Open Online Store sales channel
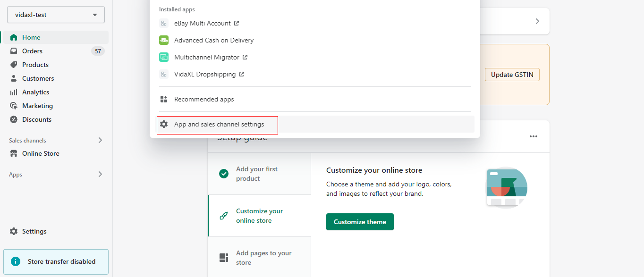Image resolution: width=644 pixels, height=277 pixels. click(x=56, y=153)
